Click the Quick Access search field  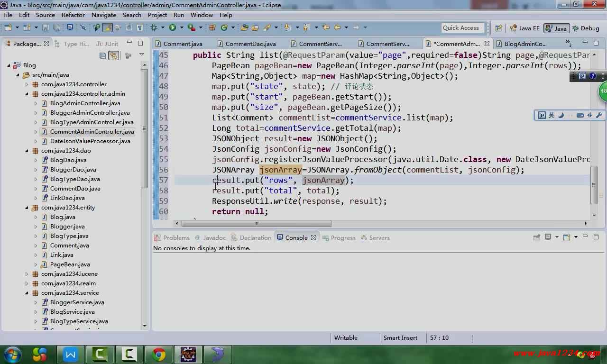pyautogui.click(x=463, y=27)
